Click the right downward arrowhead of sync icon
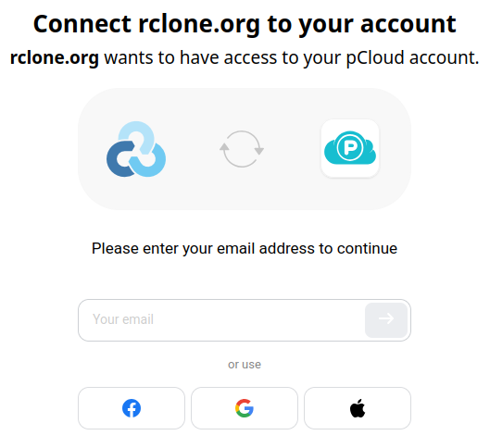490x448 pixels. pyautogui.click(x=259, y=151)
